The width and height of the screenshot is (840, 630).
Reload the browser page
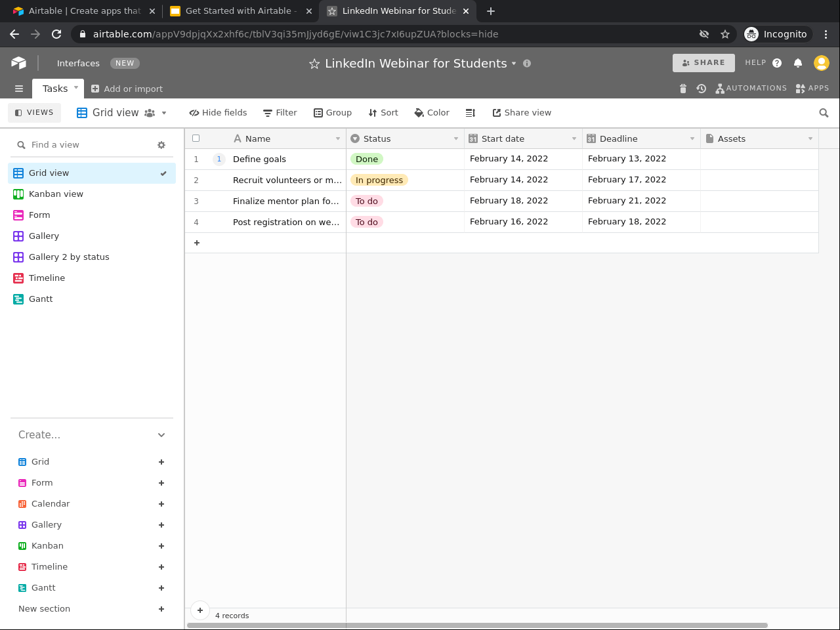pyautogui.click(x=56, y=34)
